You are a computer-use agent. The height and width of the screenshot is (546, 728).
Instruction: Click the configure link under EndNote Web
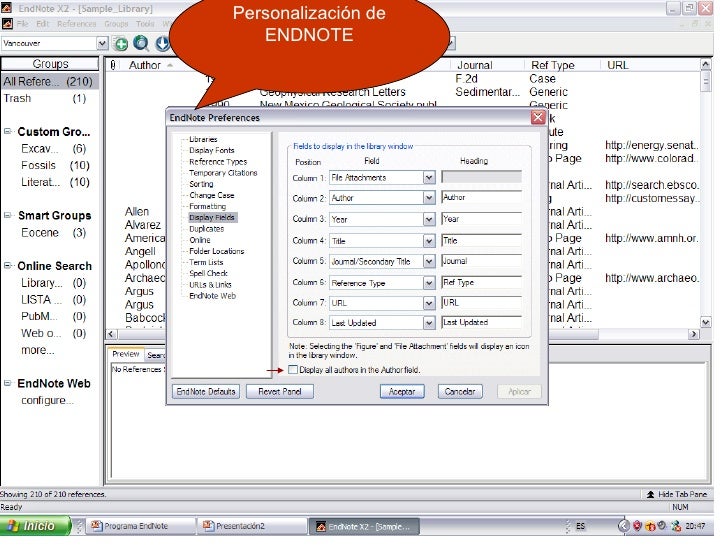47,400
